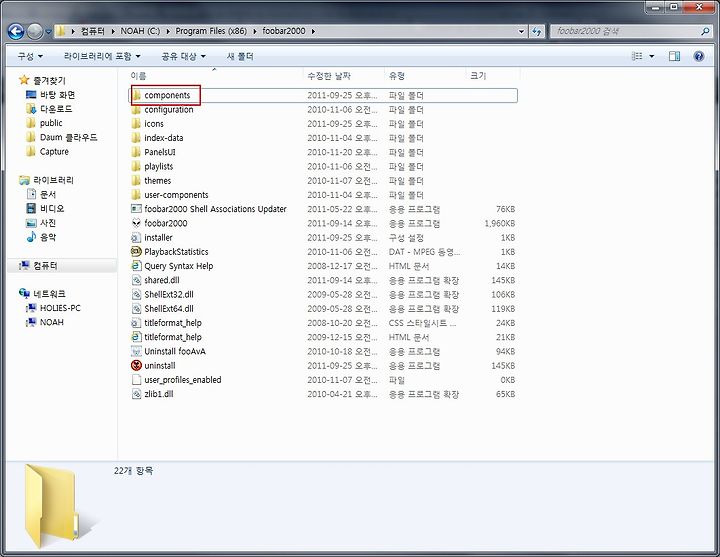
Task: Select 다운로드 in favorites
Action: coord(49,109)
